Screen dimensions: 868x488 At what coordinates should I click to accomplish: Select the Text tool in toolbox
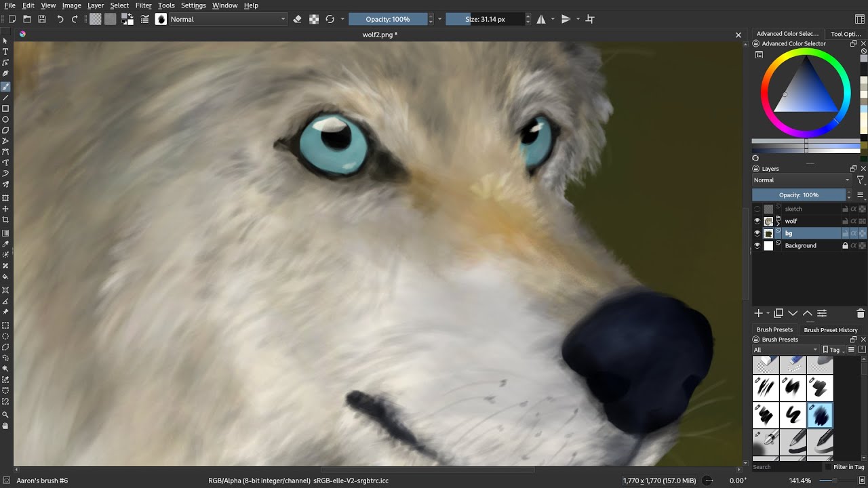(x=5, y=52)
